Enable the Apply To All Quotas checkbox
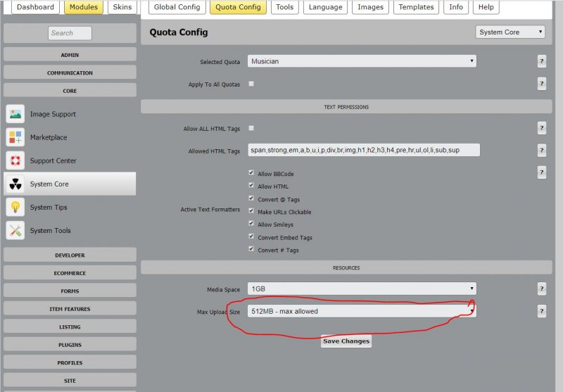Image resolution: width=563 pixels, height=392 pixels. [251, 84]
